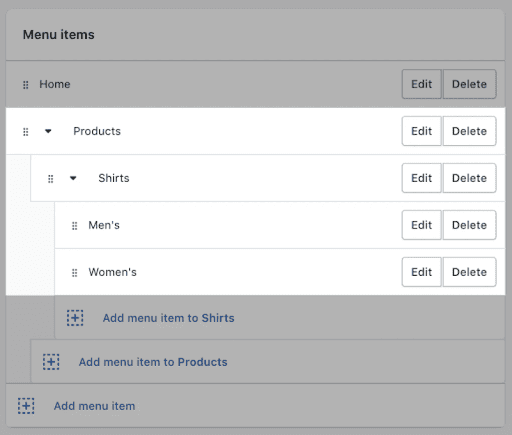Collapse the Products menu item

[48, 131]
